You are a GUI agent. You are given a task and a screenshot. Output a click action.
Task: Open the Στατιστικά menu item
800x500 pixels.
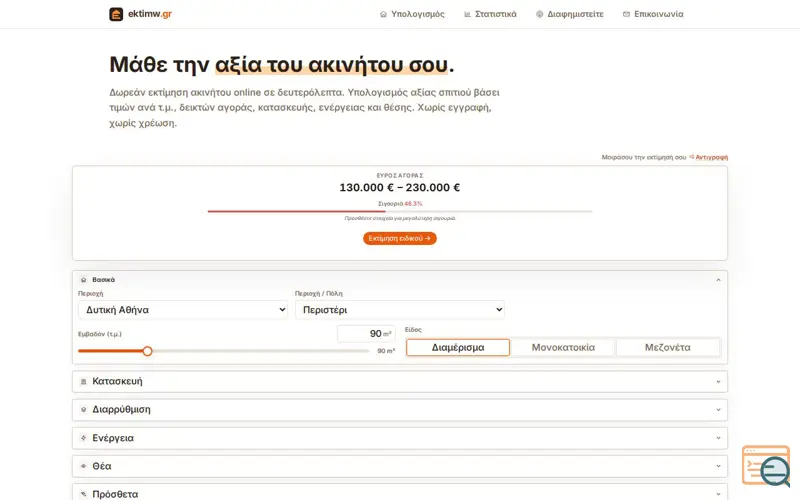click(x=490, y=14)
